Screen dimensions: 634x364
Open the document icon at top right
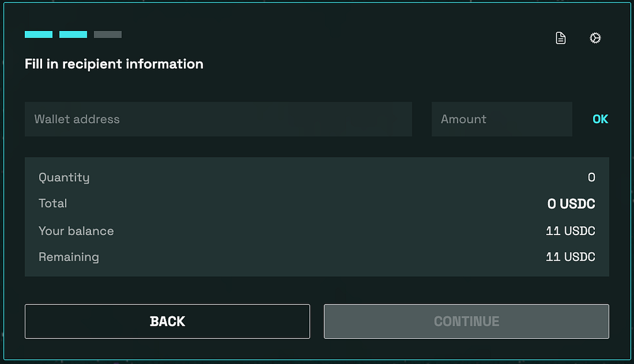(x=560, y=38)
